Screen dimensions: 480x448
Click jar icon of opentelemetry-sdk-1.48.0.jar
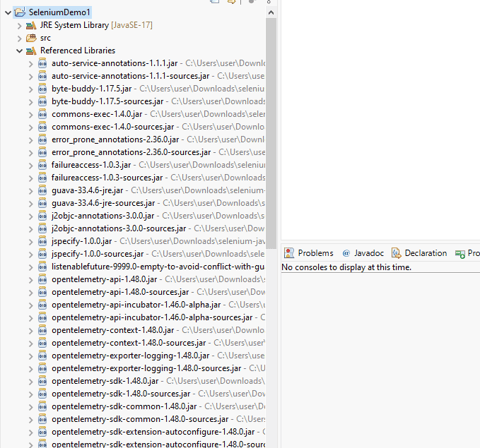[x=42, y=381]
